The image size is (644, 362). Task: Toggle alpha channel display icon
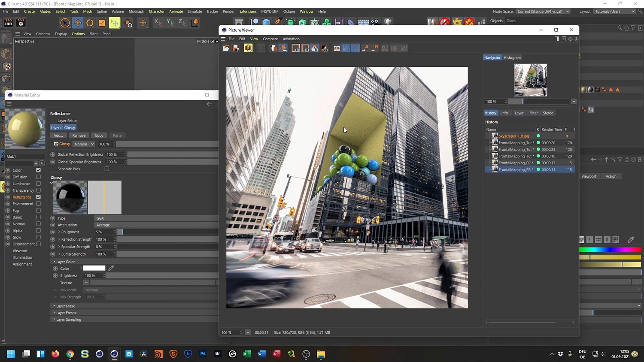pyautogui.click(x=324, y=48)
